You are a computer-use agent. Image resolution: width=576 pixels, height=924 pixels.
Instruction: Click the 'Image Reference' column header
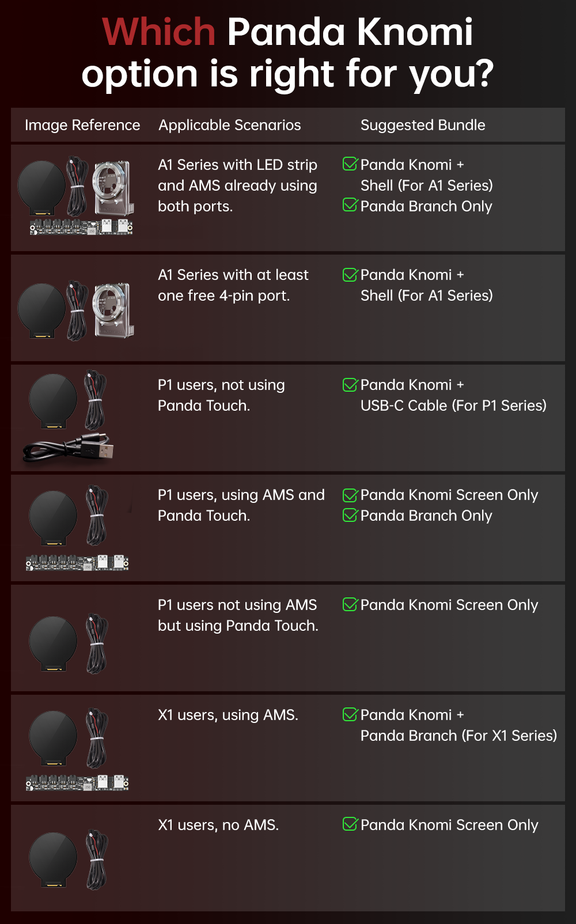pyautogui.click(x=82, y=125)
